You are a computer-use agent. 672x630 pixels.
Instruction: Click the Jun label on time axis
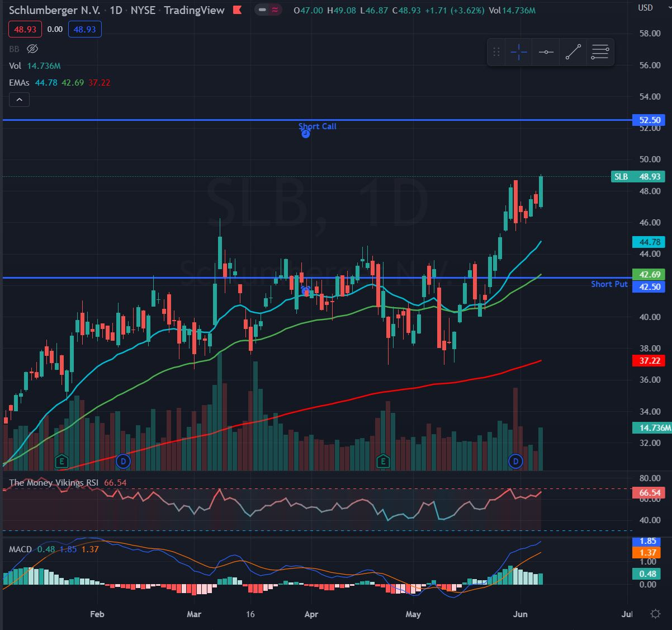520,614
